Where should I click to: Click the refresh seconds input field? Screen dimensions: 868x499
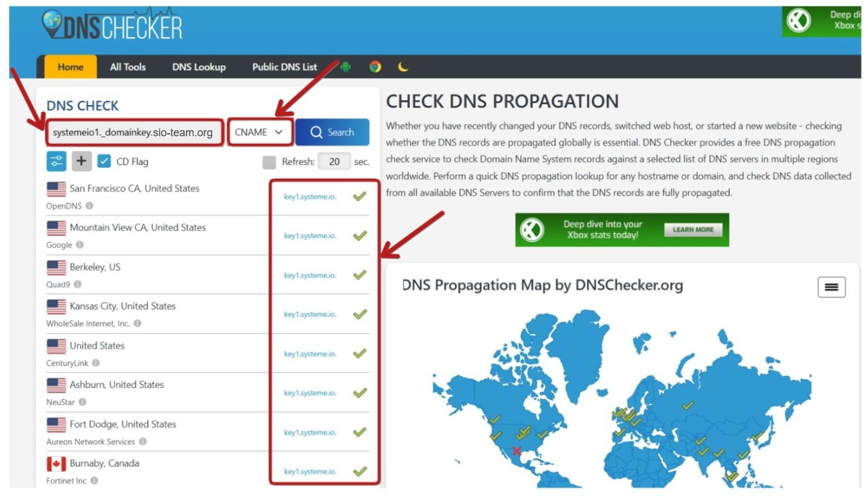point(335,161)
